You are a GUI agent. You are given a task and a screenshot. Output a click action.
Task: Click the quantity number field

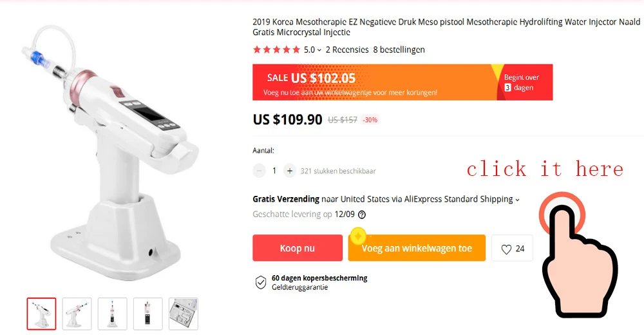[274, 171]
